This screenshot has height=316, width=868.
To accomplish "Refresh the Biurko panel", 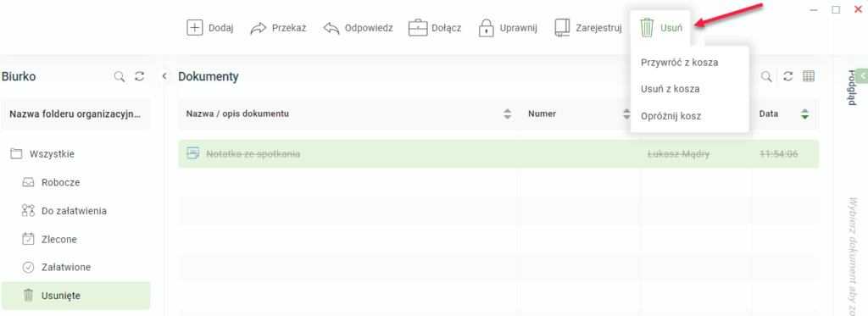I will click(x=140, y=76).
